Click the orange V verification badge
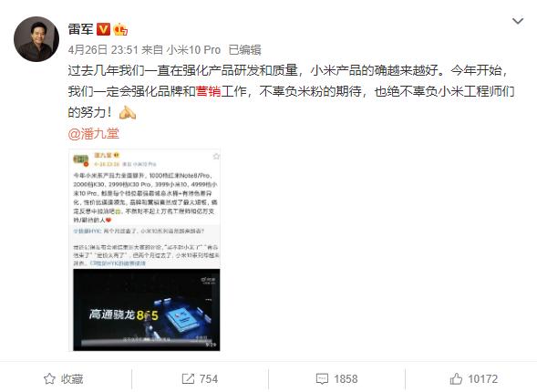The width and height of the screenshot is (537, 392). [103, 29]
